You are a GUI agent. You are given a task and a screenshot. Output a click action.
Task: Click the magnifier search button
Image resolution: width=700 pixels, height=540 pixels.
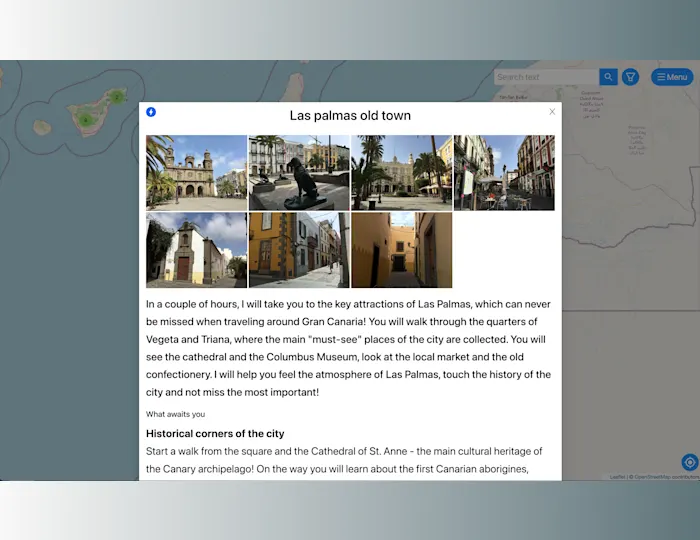click(x=608, y=77)
